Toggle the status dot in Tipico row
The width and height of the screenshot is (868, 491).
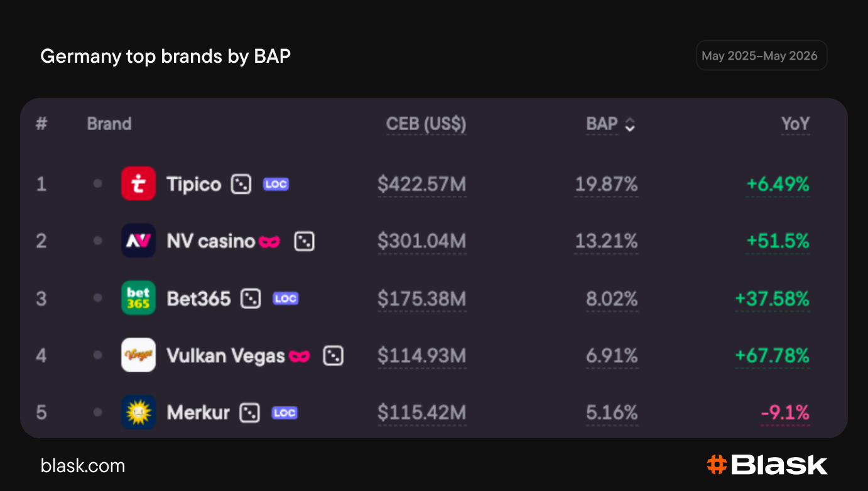point(97,184)
